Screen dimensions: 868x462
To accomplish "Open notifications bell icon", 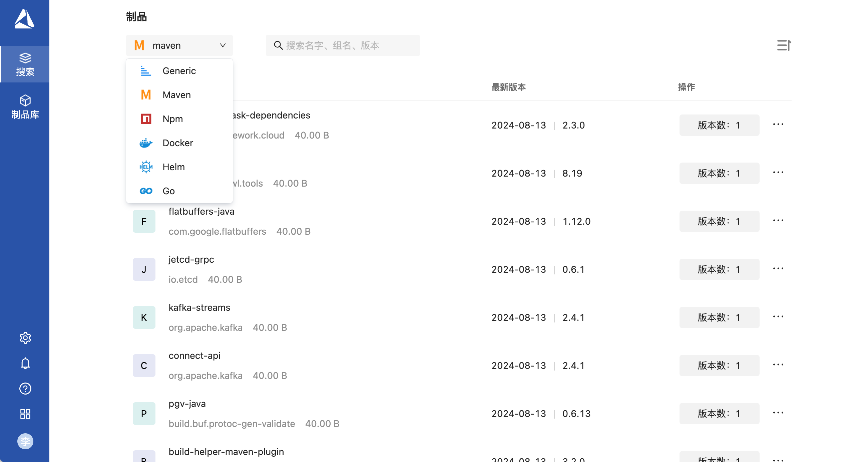I will tap(25, 363).
